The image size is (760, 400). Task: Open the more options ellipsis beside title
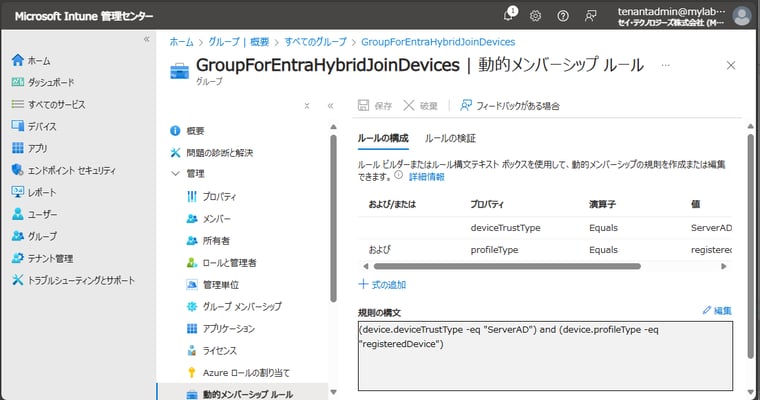(x=665, y=65)
